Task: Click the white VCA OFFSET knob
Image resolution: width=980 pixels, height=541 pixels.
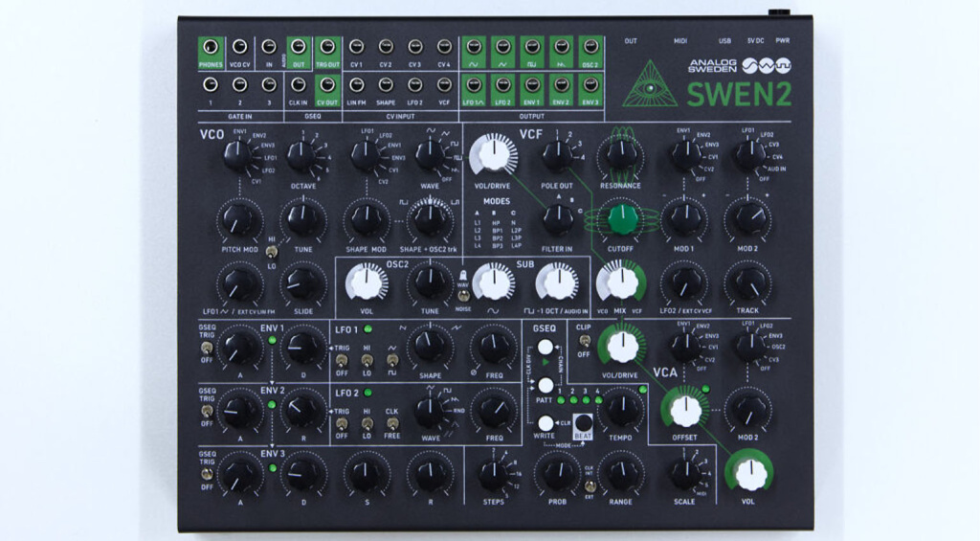Action: pyautogui.click(x=685, y=410)
